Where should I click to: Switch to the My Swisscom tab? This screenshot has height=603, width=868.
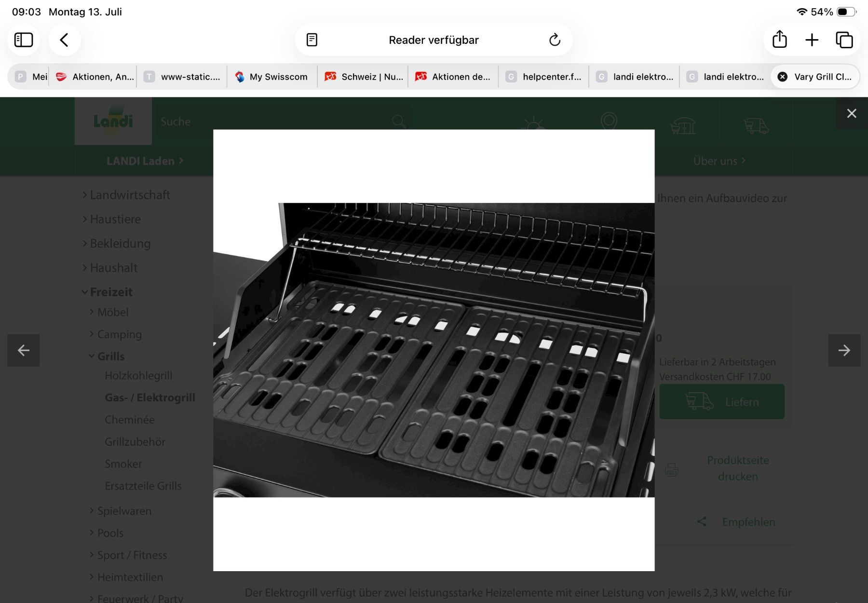(x=272, y=77)
